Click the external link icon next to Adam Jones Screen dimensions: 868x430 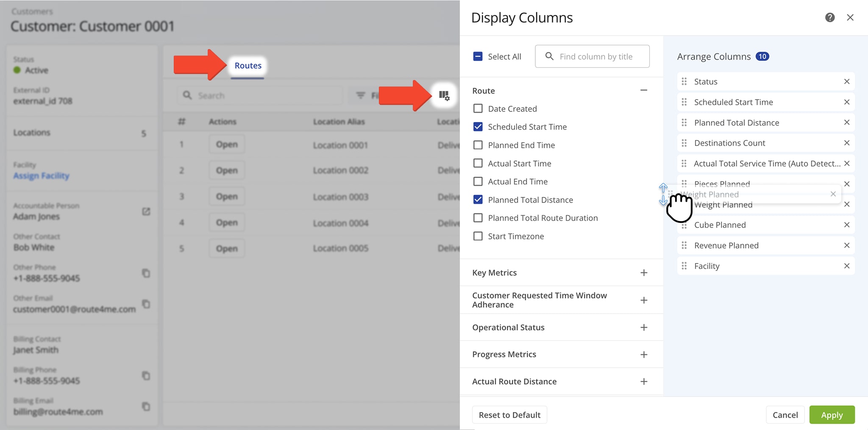click(x=146, y=211)
